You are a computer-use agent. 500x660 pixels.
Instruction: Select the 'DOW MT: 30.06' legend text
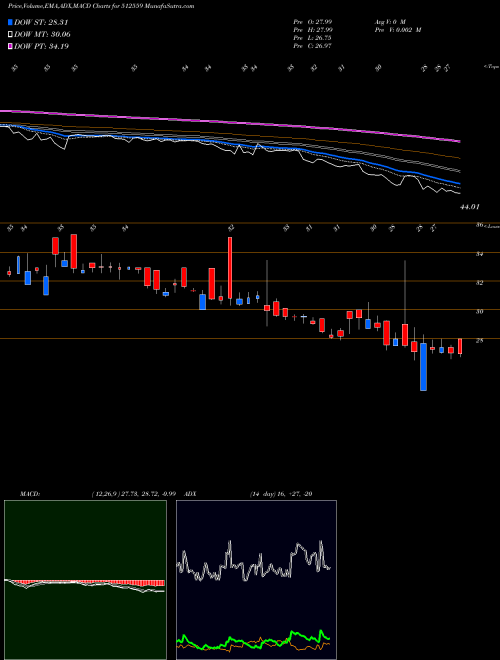click(42, 35)
